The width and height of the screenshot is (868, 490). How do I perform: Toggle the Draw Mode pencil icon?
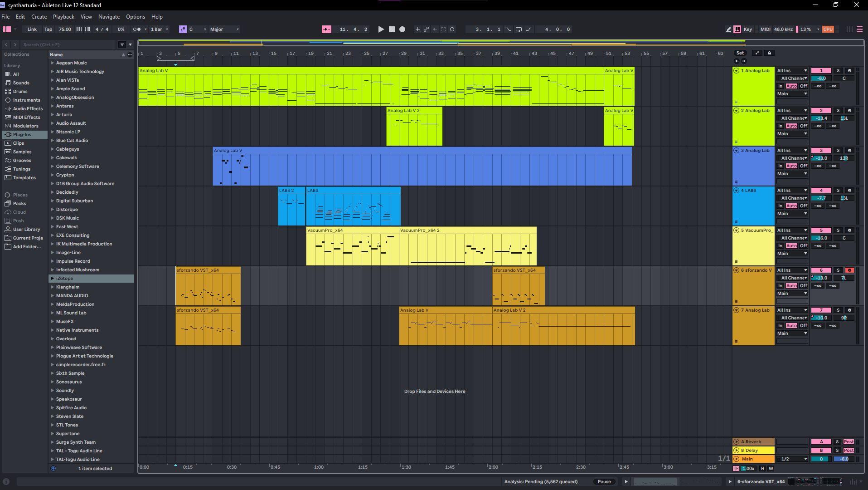[x=728, y=29]
